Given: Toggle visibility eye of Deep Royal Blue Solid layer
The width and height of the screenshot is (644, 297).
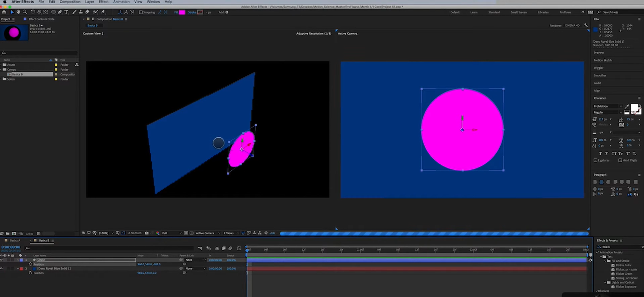Looking at the screenshot, I should click(x=2, y=268).
